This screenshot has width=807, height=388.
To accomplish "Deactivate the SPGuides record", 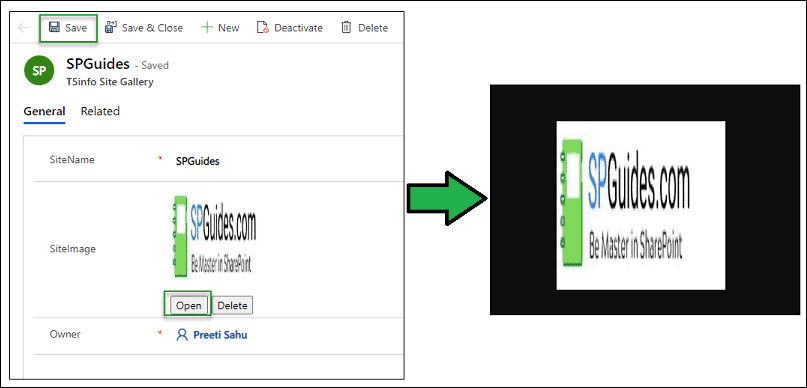I will point(290,28).
